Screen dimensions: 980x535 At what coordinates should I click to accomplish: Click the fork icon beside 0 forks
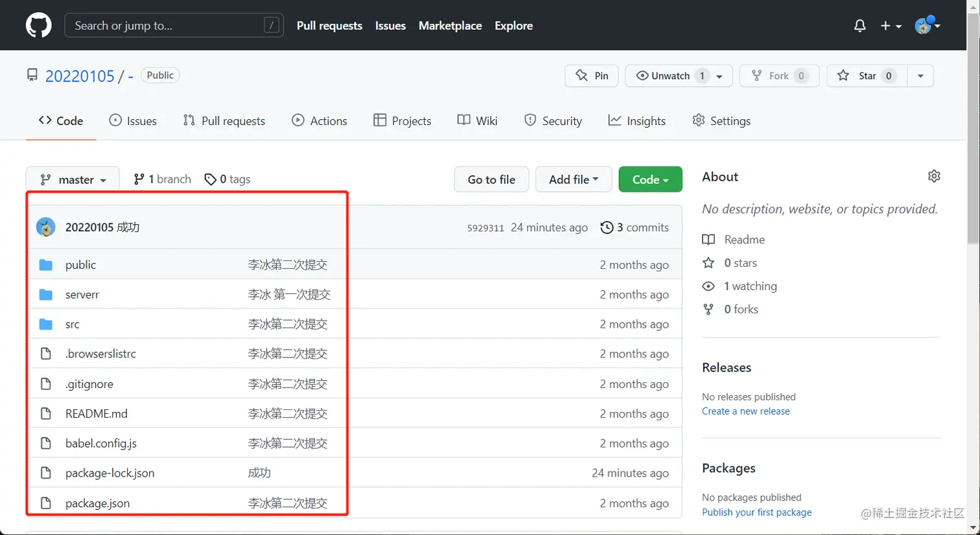coord(708,310)
